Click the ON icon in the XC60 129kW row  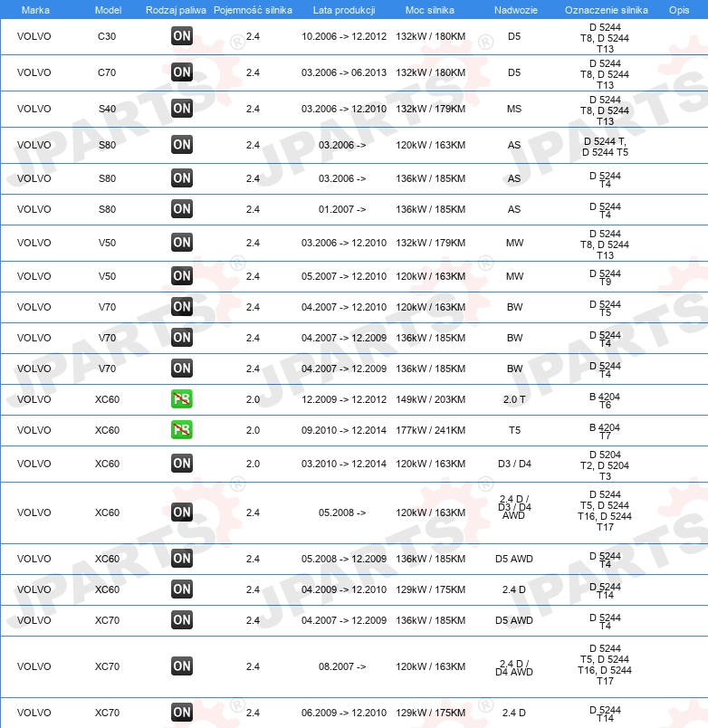[x=181, y=589]
